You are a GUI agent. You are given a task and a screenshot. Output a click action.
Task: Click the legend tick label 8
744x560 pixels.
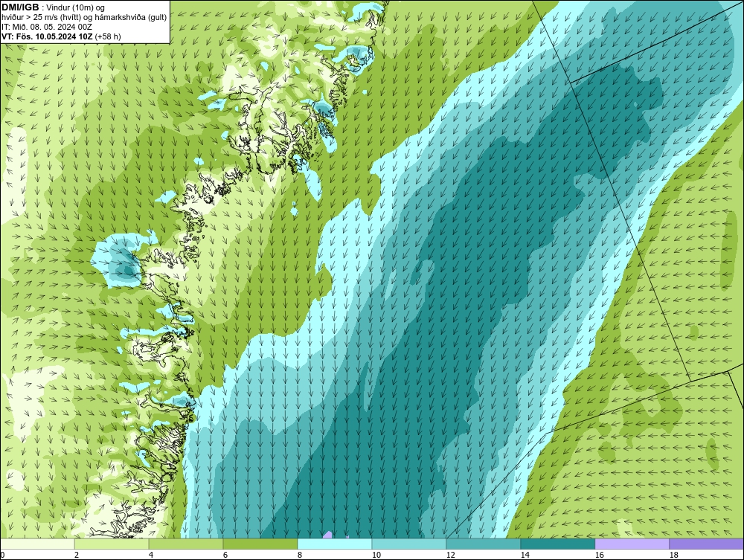(x=299, y=555)
